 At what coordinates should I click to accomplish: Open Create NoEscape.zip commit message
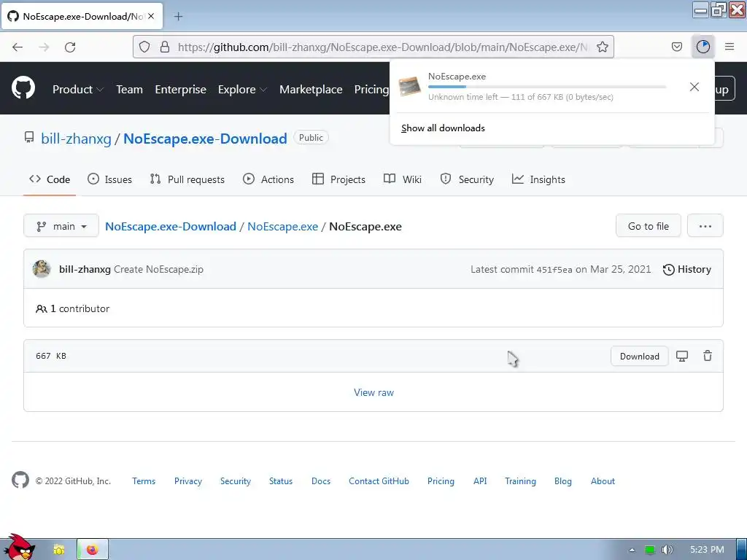[158, 269]
